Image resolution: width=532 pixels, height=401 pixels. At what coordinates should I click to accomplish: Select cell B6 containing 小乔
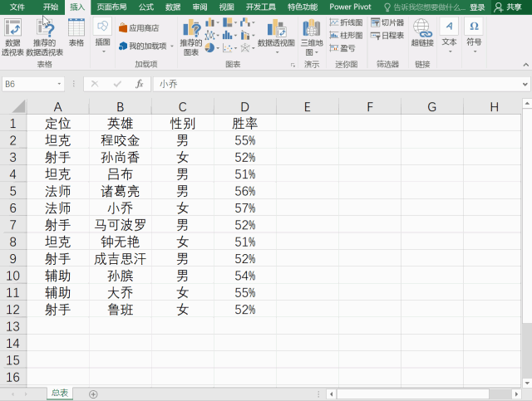pos(121,208)
